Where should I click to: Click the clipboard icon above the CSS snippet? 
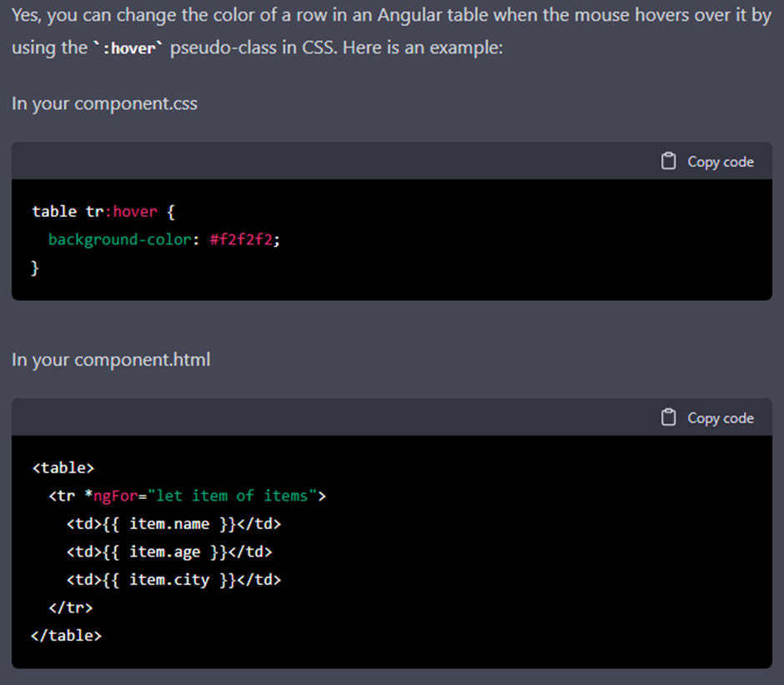click(668, 161)
